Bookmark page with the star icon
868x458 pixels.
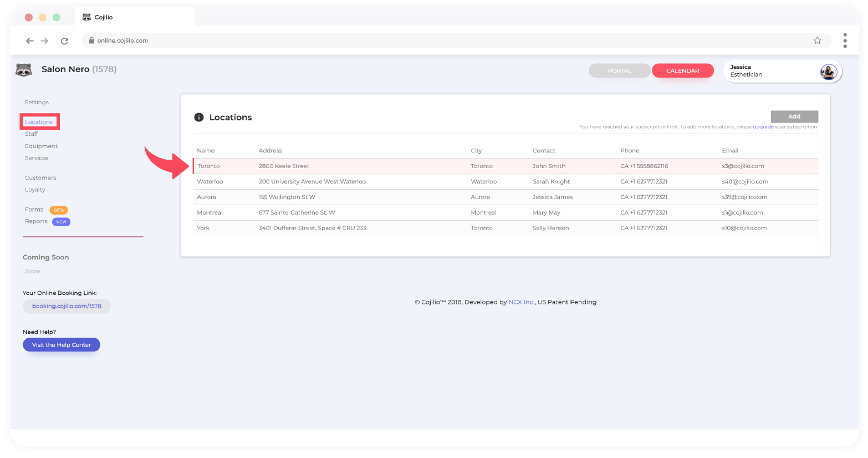(817, 40)
